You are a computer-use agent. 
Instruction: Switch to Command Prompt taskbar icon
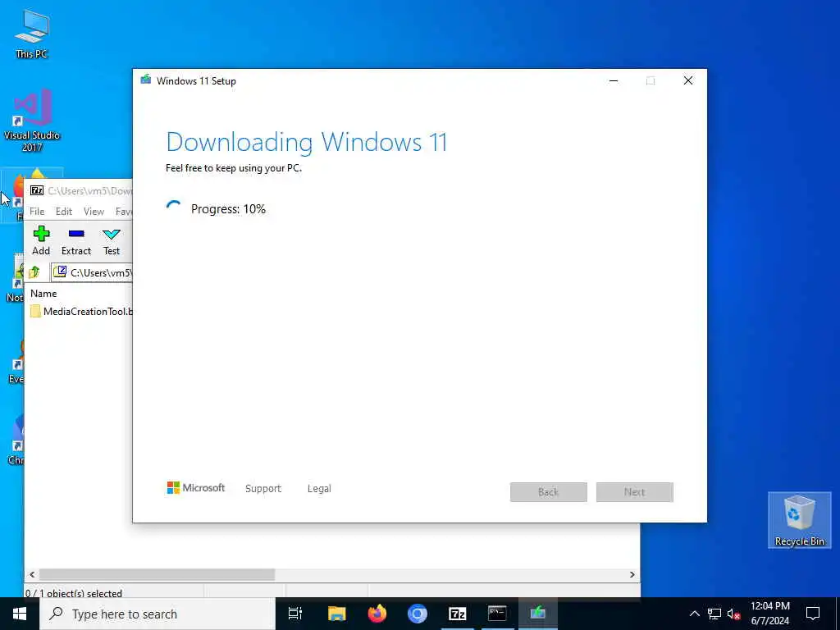[x=497, y=614]
